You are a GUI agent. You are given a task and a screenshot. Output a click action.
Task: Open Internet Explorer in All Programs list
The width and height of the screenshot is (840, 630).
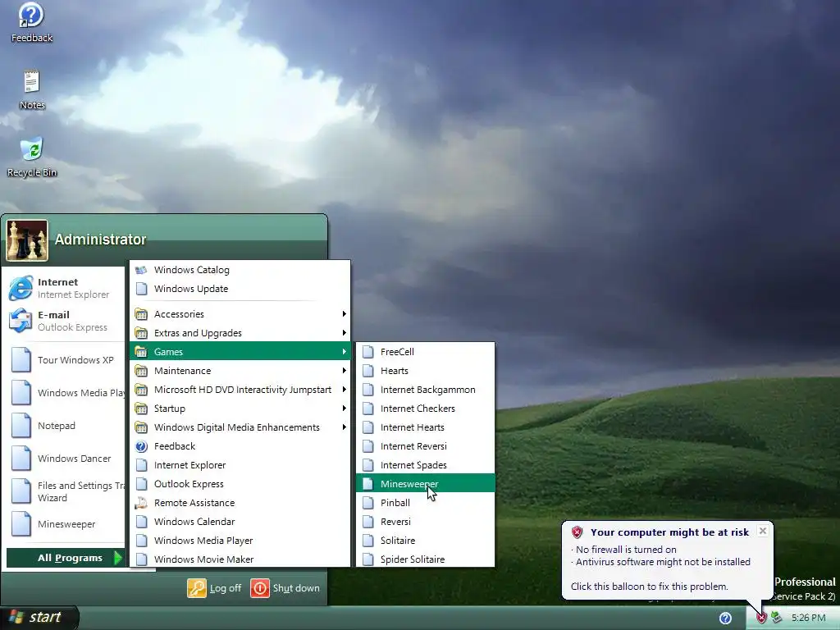[x=240, y=465]
